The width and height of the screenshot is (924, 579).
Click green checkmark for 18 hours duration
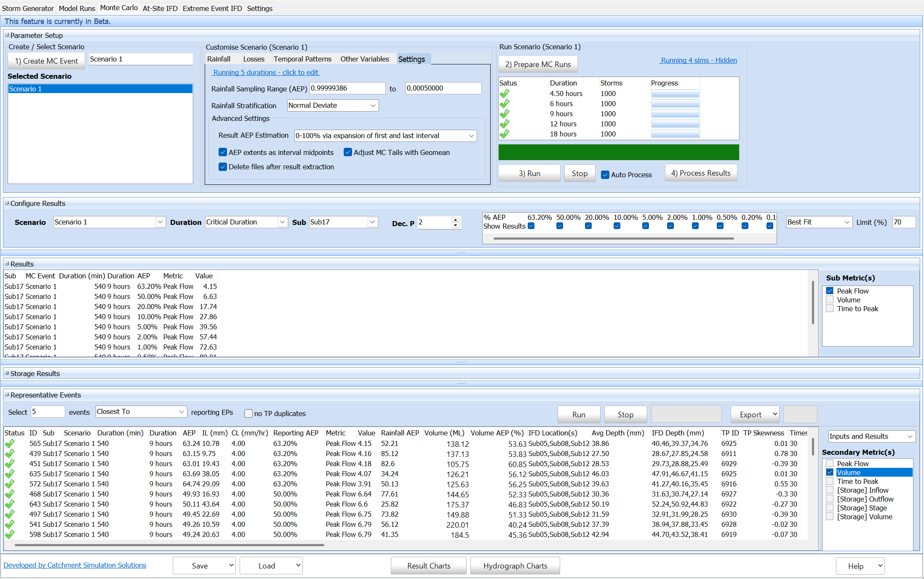coord(504,134)
